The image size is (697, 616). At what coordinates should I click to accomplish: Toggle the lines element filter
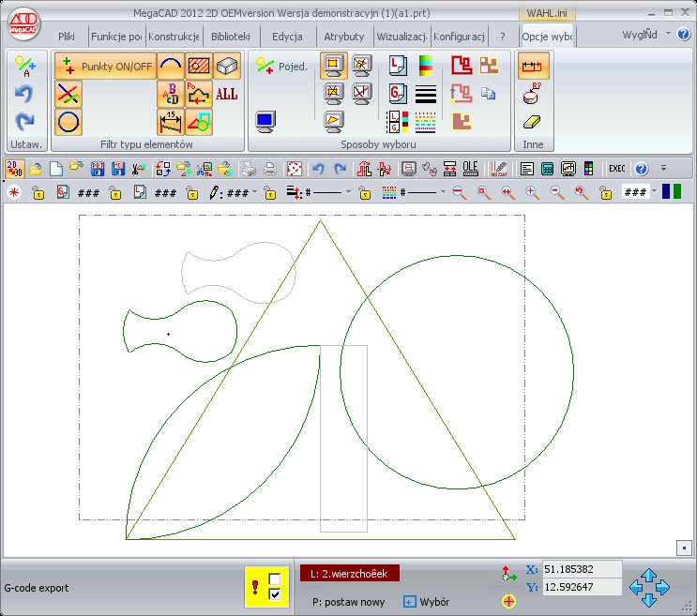click(x=68, y=94)
